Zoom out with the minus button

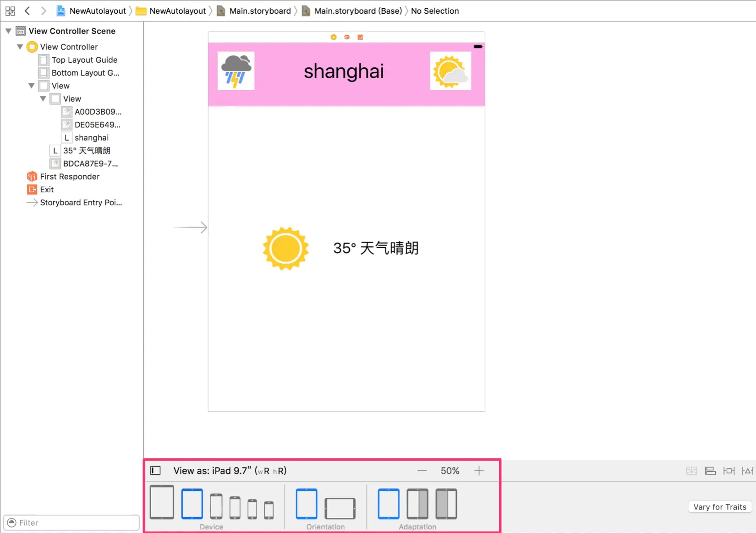click(422, 471)
